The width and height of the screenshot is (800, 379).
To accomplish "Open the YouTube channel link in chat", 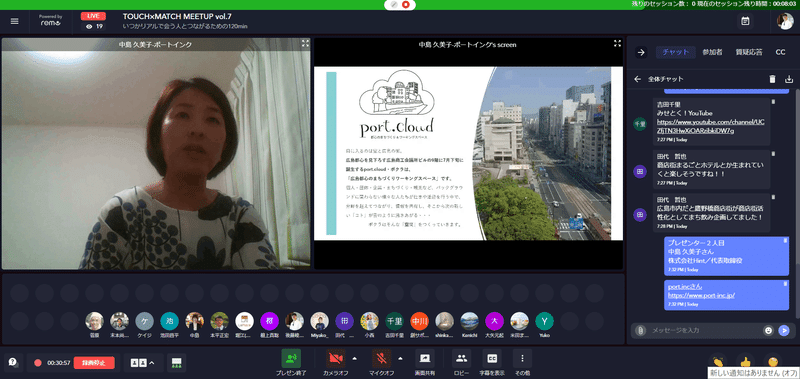I will (710, 127).
